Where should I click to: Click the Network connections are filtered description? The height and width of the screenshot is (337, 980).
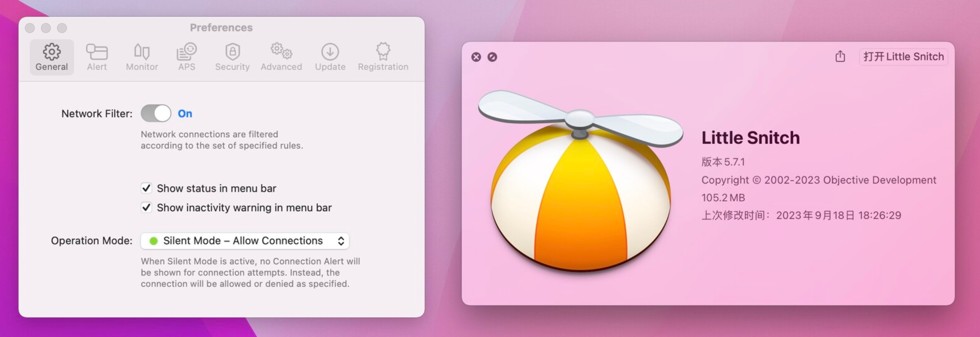(x=222, y=140)
